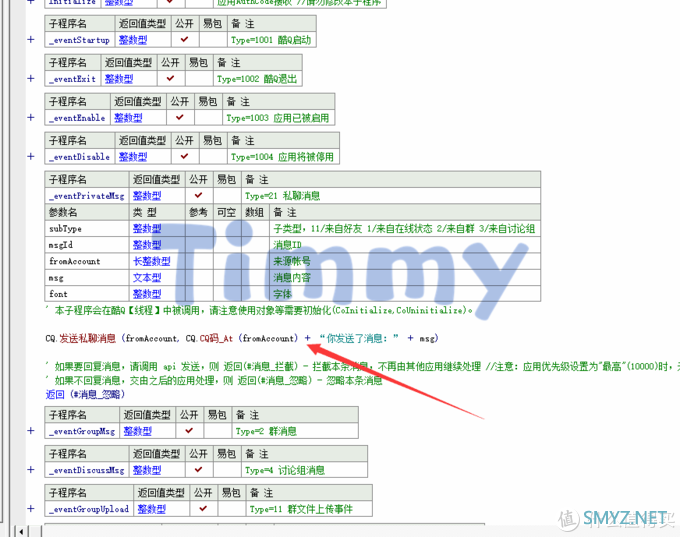
Task: Toggle public checkmark for _eventPrivateMsg
Action: 198,196
